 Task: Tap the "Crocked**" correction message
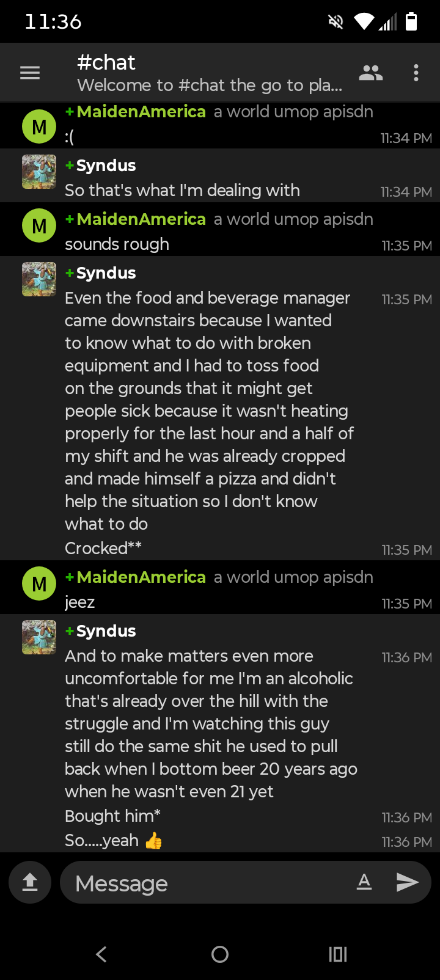coord(103,548)
